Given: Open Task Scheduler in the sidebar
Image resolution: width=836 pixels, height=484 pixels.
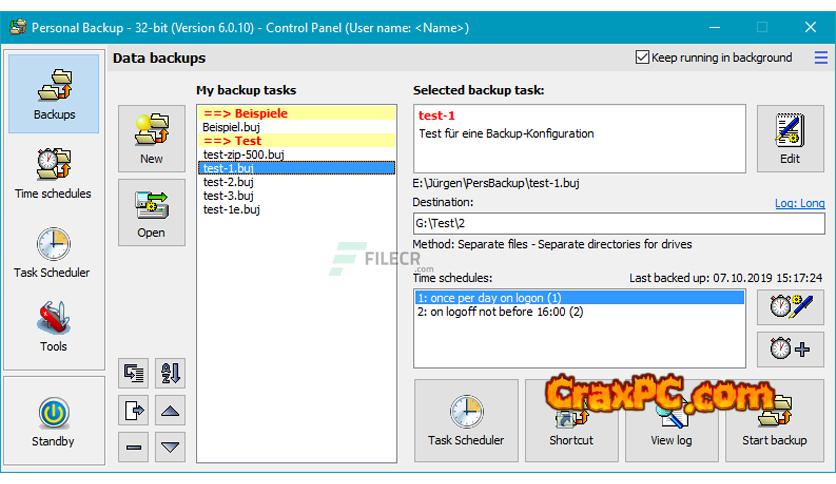Looking at the screenshot, I should 53,253.
